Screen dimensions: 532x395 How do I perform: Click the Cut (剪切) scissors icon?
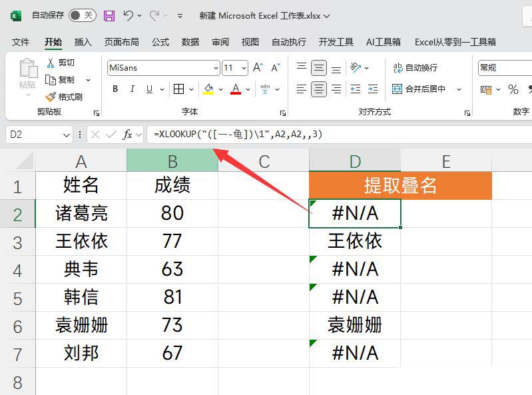click(x=51, y=63)
